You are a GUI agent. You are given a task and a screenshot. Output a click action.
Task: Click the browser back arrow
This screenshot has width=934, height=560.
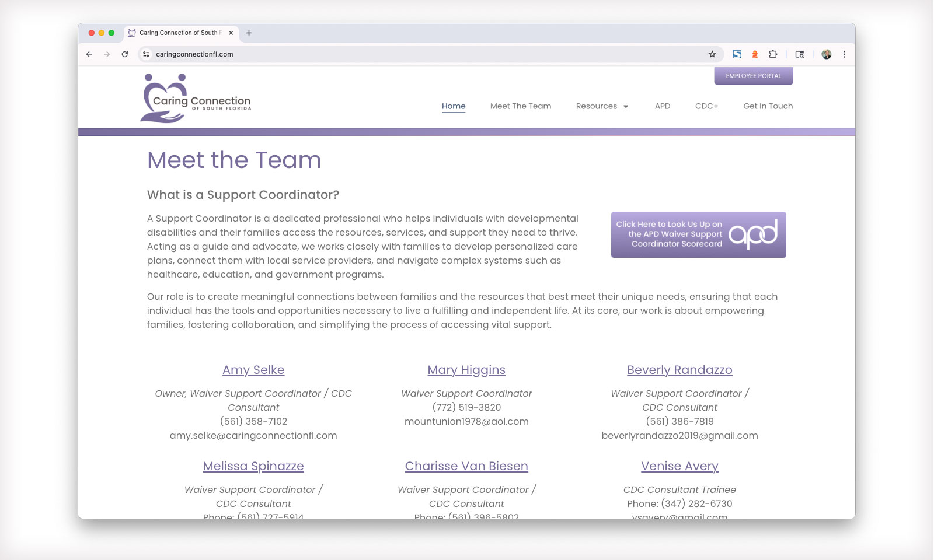click(89, 54)
